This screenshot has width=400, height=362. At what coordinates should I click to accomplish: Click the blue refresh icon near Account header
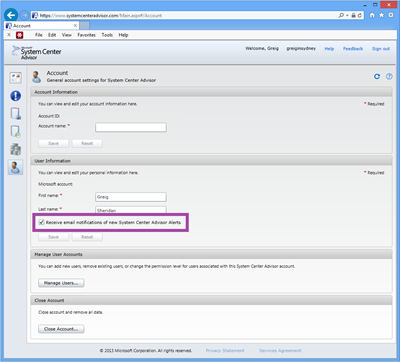[377, 76]
